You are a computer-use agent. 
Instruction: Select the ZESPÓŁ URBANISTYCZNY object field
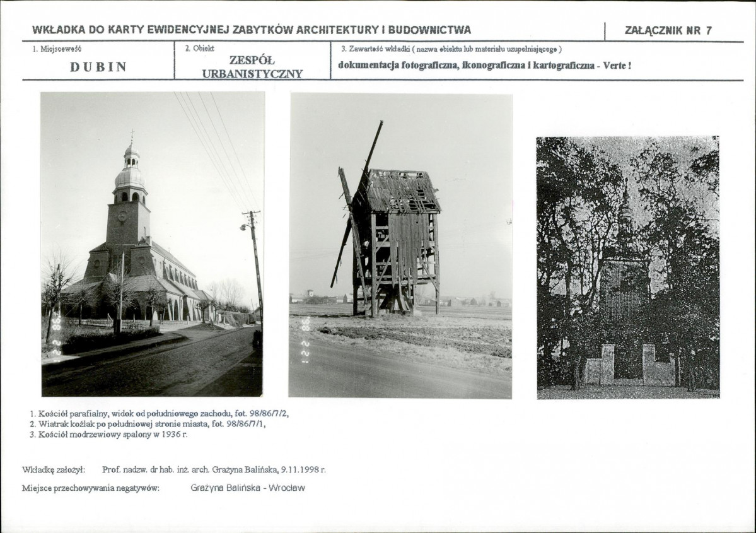click(252, 67)
